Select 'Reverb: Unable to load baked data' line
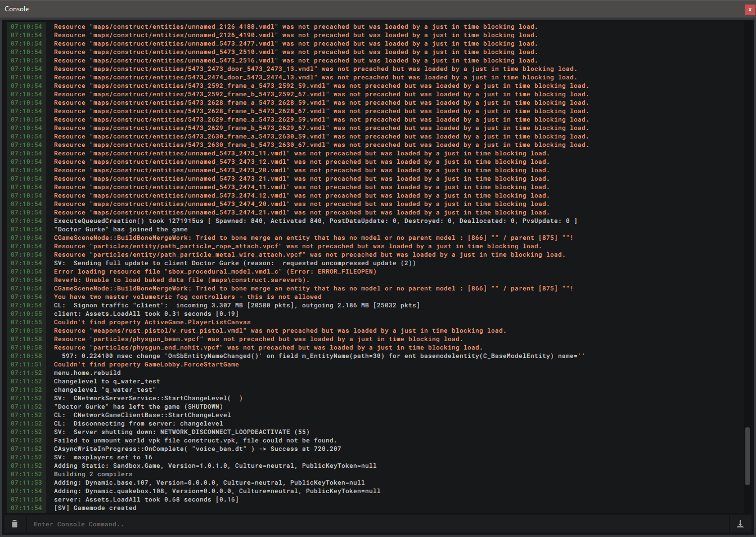This screenshot has height=537, width=756. 182,280
